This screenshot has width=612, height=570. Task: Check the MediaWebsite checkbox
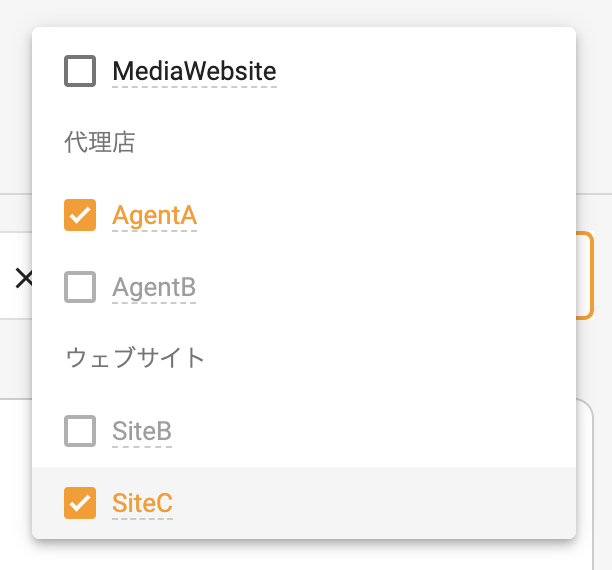pyautogui.click(x=80, y=71)
